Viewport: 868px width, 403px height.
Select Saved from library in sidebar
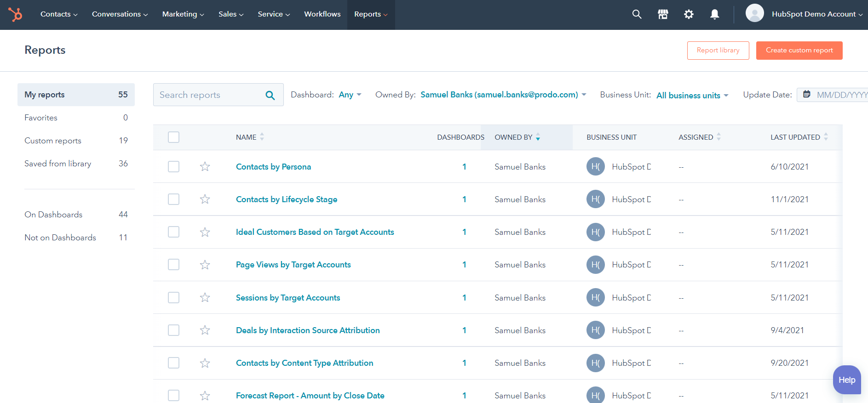click(76, 164)
